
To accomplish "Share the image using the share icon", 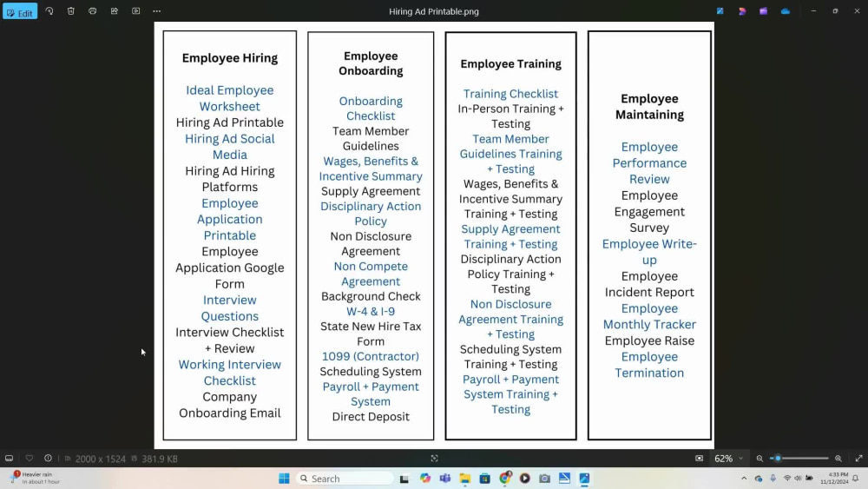I will click(114, 11).
